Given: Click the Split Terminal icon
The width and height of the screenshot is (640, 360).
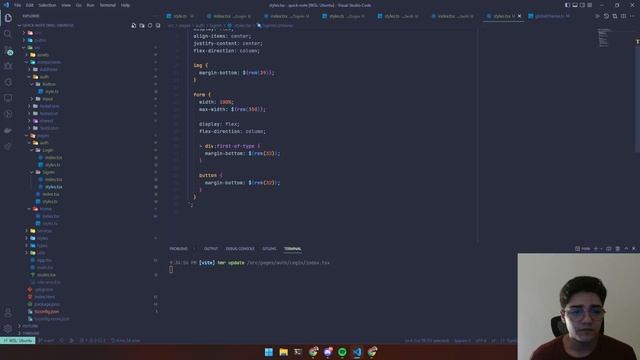Looking at the screenshot, I should click(x=609, y=249).
